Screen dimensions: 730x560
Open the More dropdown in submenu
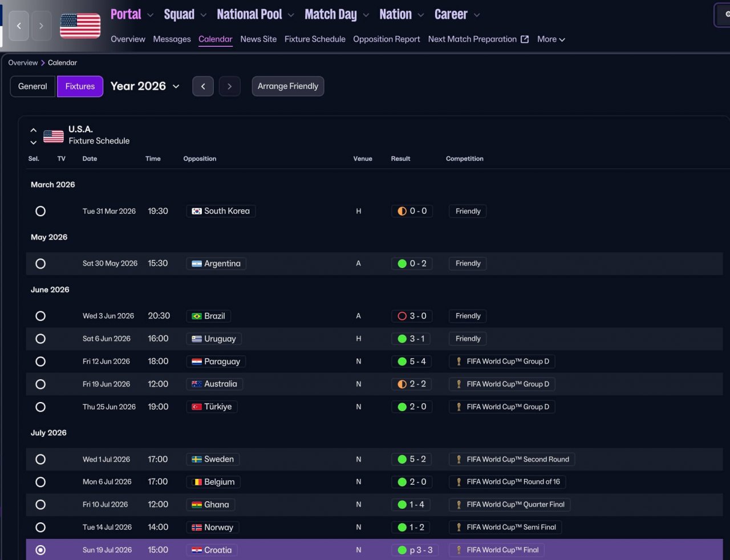(551, 39)
